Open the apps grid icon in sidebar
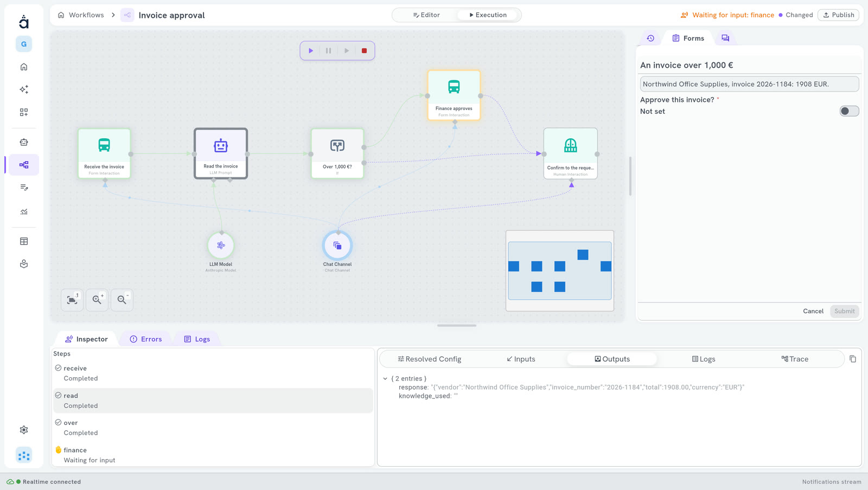868x490 pixels. 24,112
